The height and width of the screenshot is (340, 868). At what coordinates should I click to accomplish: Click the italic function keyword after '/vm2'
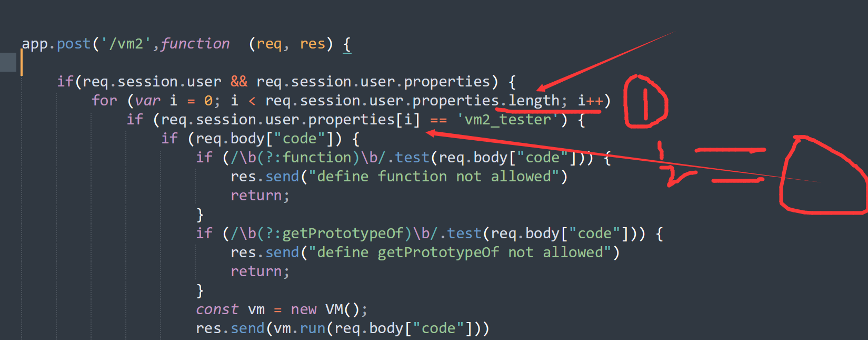tap(195, 44)
